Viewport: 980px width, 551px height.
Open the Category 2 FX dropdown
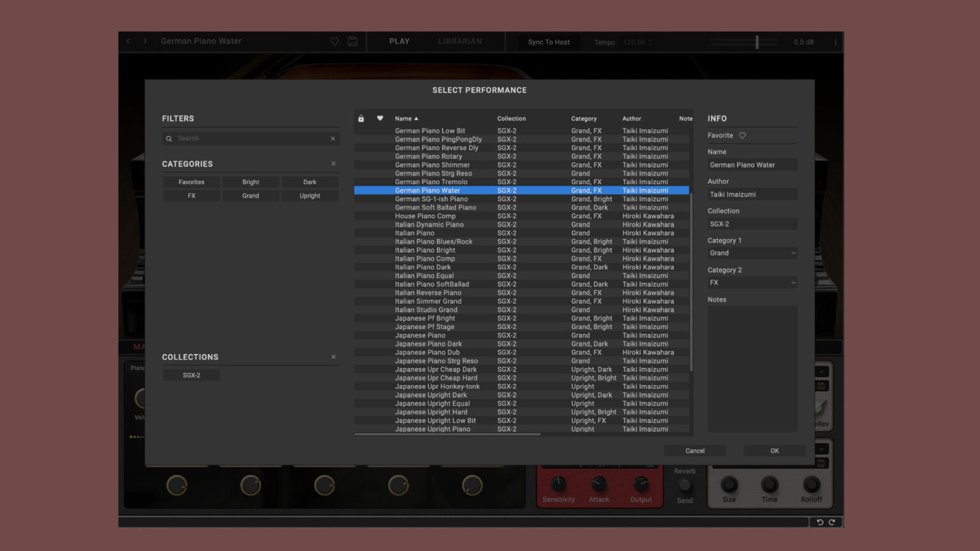(x=752, y=283)
